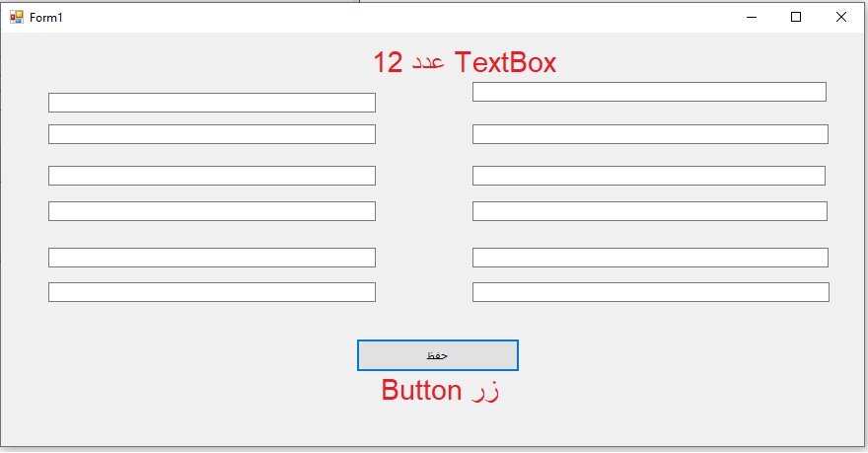Viewport: 868px width, 453px height.
Task: Click the first text box in left column
Action: pos(211,103)
